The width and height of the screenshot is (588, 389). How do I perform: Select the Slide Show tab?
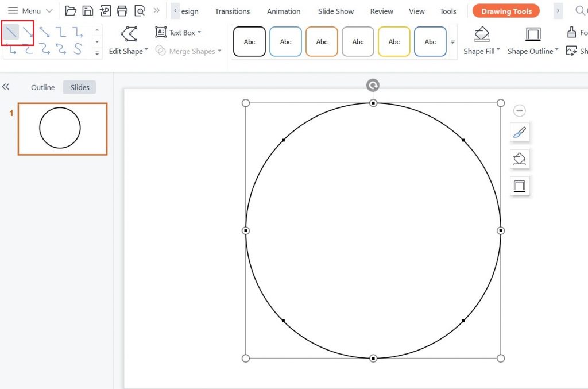click(335, 11)
